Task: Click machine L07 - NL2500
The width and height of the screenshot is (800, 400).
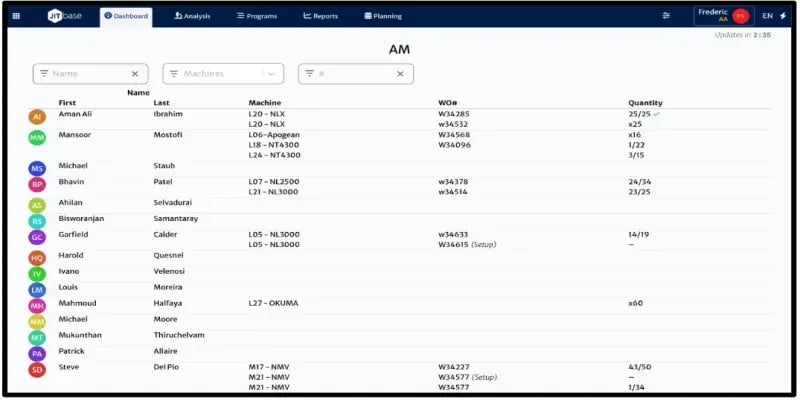Action: 274,182
